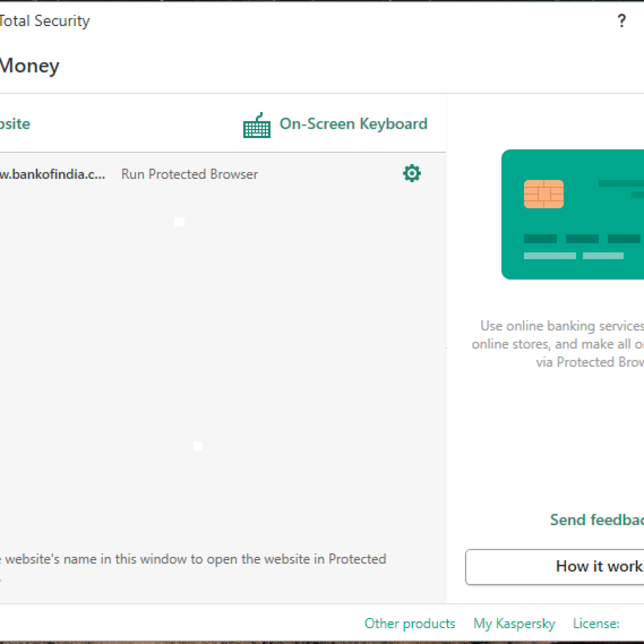Open Other products
This screenshot has height=644, width=644.
click(410, 623)
